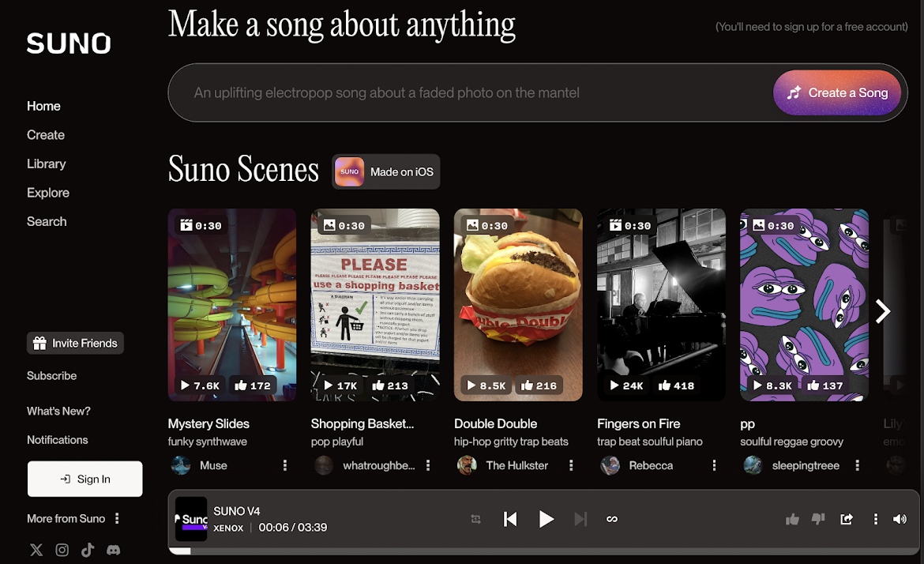Viewport: 924px width, 564px height.
Task: Click the Invite Friends button
Action: coord(76,344)
